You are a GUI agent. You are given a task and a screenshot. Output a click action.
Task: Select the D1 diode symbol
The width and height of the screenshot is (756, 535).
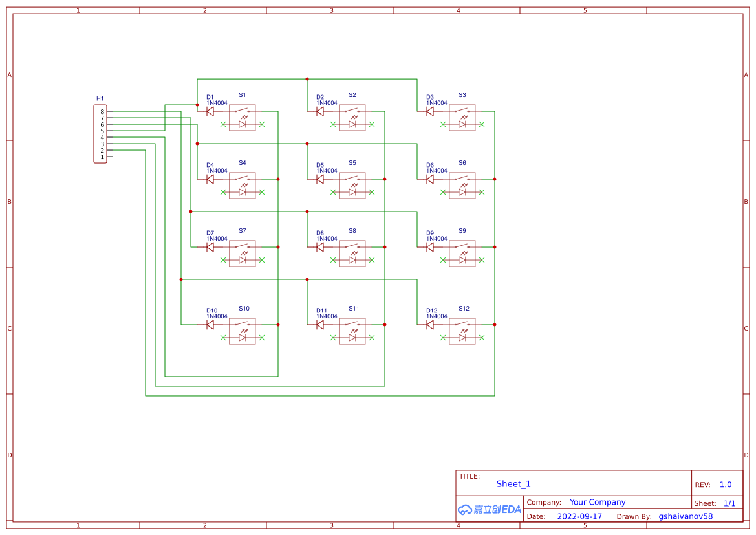point(210,111)
